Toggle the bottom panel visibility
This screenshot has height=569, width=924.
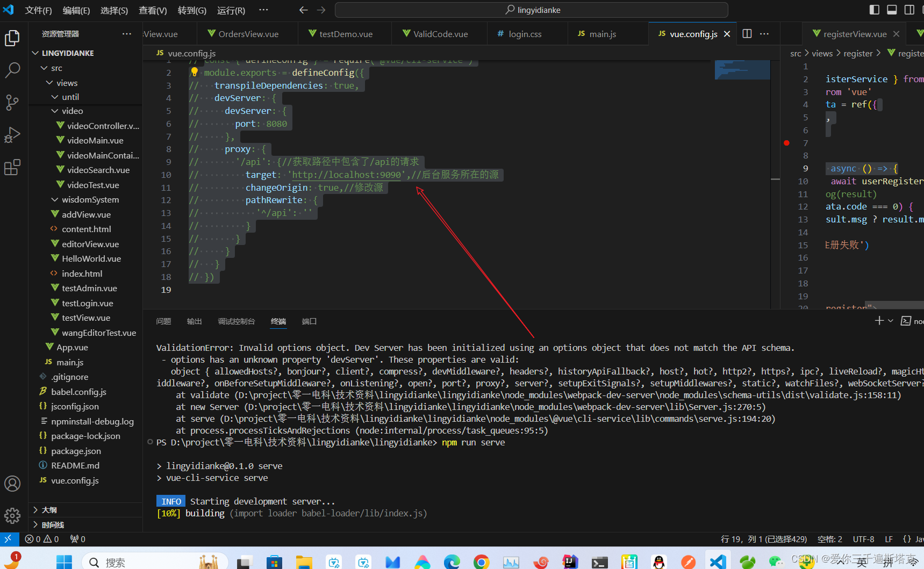pyautogui.click(x=892, y=9)
